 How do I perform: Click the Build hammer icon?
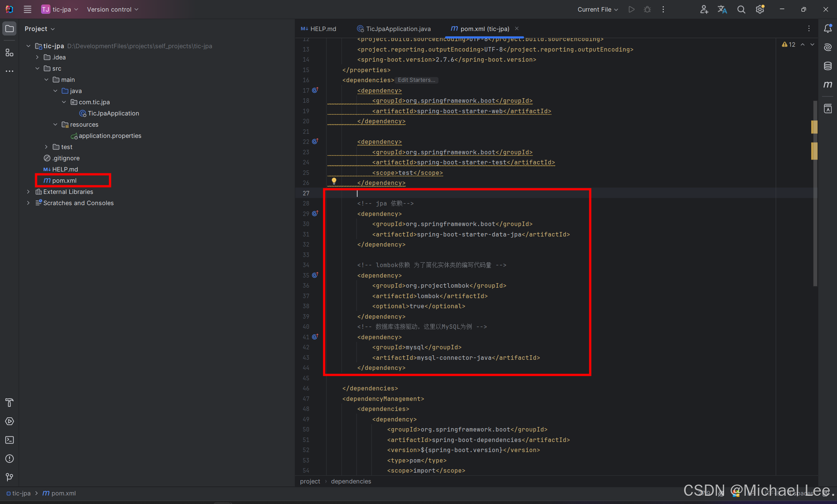point(10,402)
